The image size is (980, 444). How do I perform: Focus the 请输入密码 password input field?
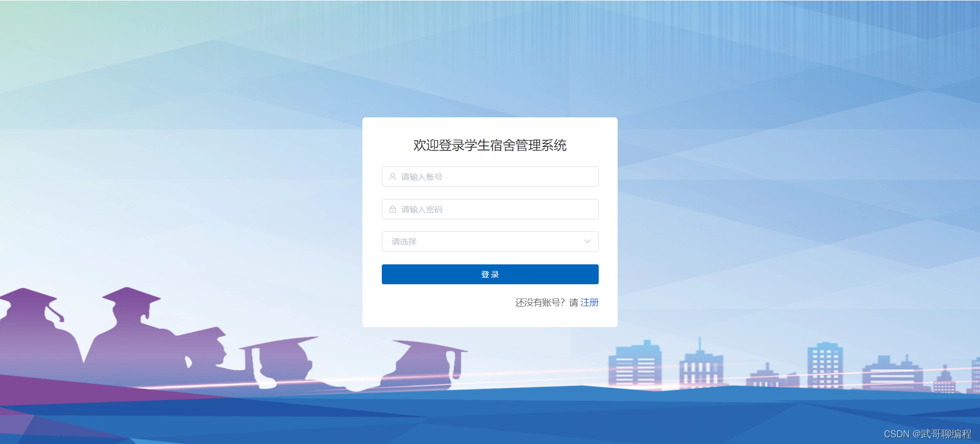(x=490, y=209)
